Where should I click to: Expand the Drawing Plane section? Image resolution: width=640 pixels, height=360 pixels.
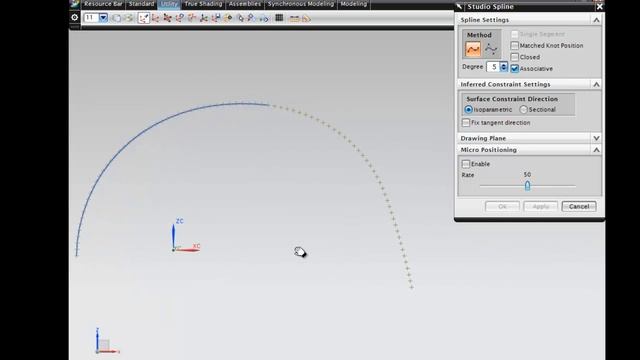click(596, 138)
